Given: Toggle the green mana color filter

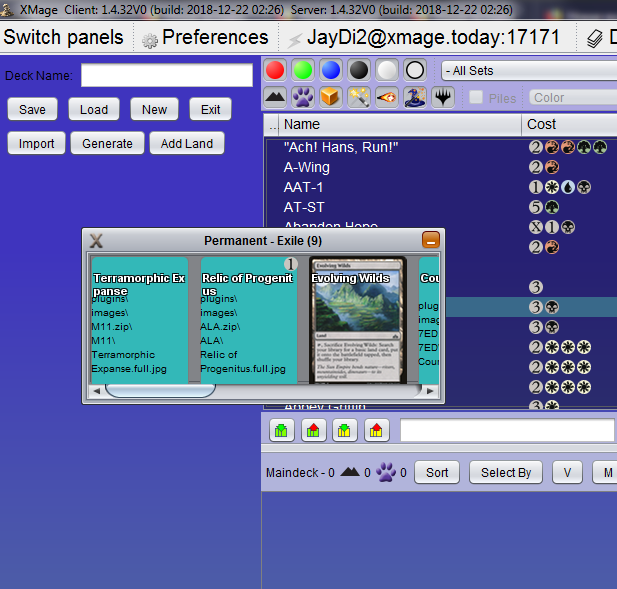Looking at the screenshot, I should (303, 70).
